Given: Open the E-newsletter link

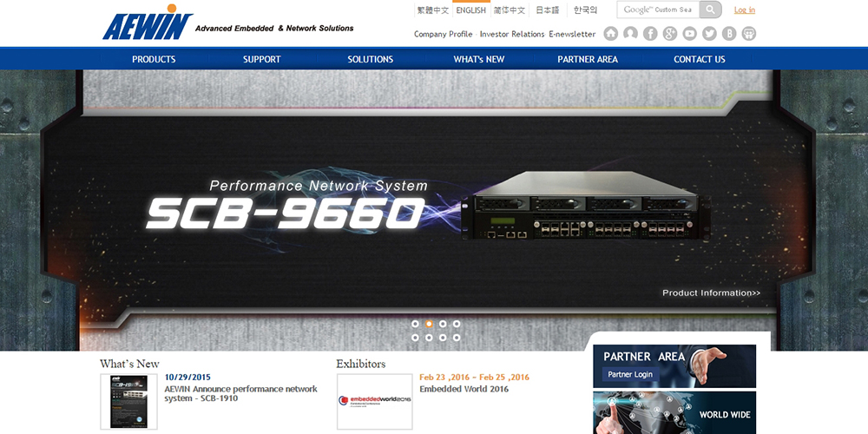Looking at the screenshot, I should [572, 35].
